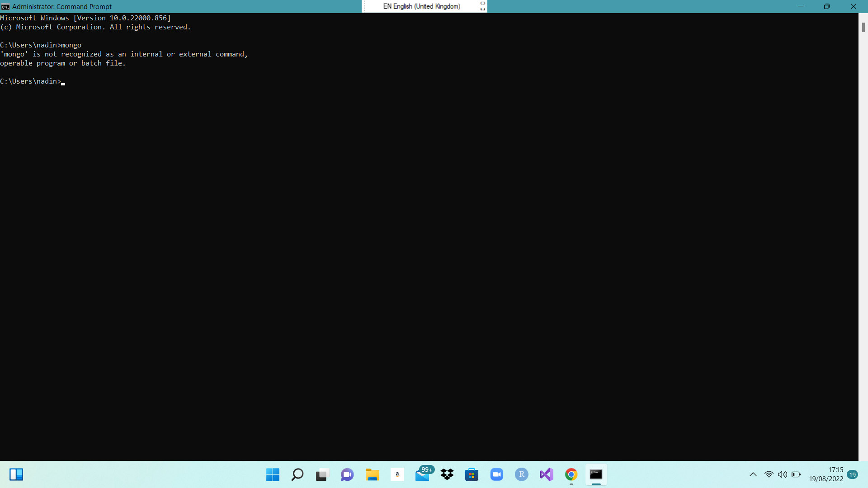Viewport: 868px width, 488px height.
Task: Launch the R application icon
Action: (x=522, y=474)
